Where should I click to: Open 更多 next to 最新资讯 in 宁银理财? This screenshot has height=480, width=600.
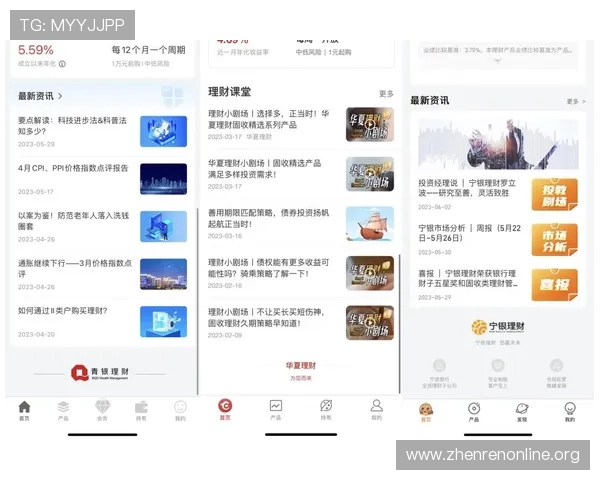tap(576, 101)
